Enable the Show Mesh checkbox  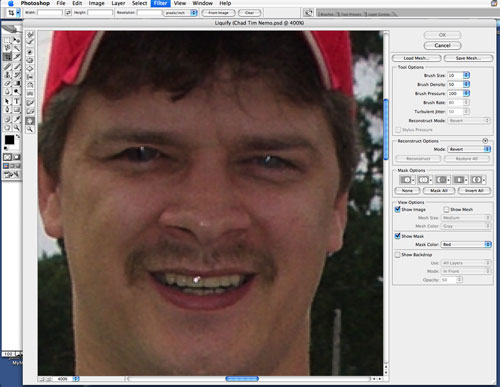click(x=446, y=209)
